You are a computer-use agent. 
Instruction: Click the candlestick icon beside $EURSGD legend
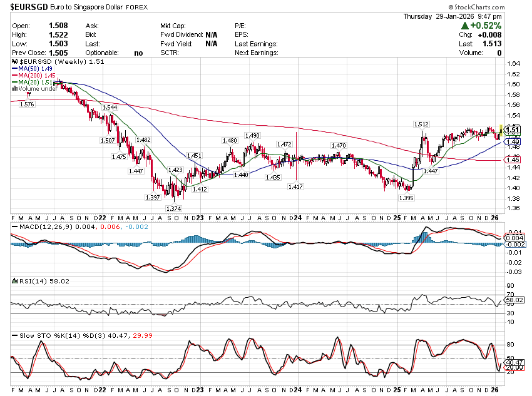pos(14,63)
